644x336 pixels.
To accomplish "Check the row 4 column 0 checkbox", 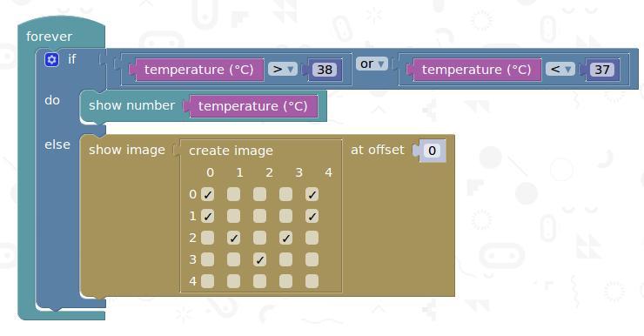I will (207, 281).
